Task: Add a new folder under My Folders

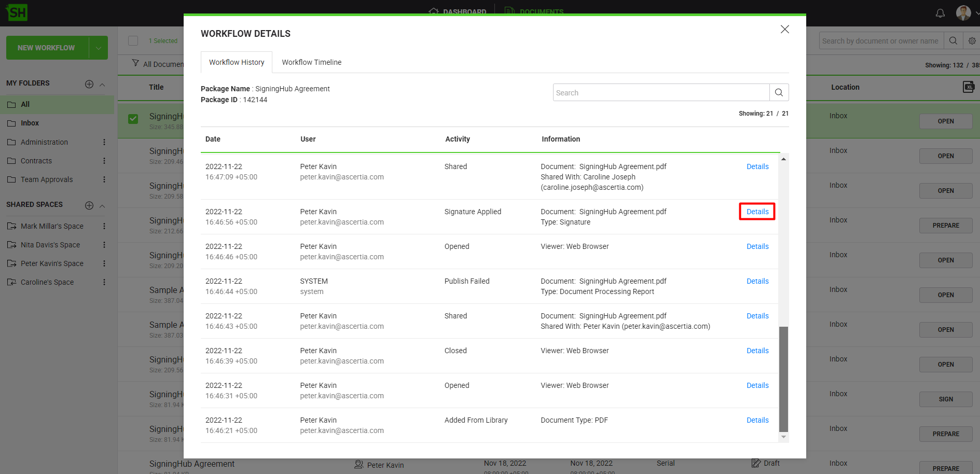Action: pos(89,84)
